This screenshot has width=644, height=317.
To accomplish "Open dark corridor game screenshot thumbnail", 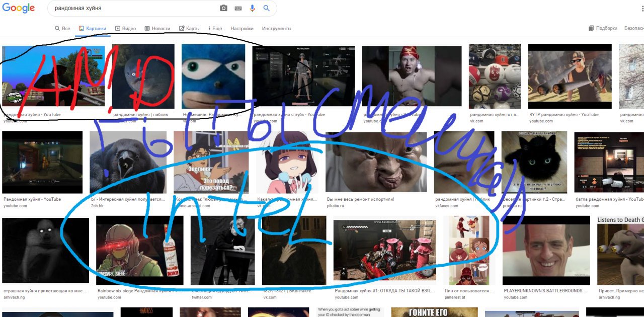I will click(42, 163).
